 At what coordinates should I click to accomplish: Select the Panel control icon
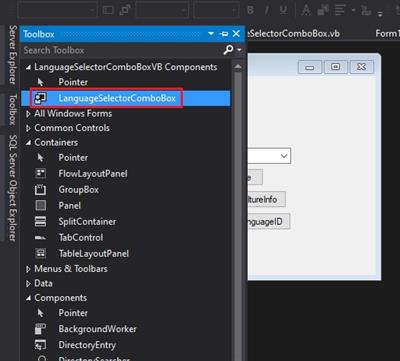tap(41, 205)
